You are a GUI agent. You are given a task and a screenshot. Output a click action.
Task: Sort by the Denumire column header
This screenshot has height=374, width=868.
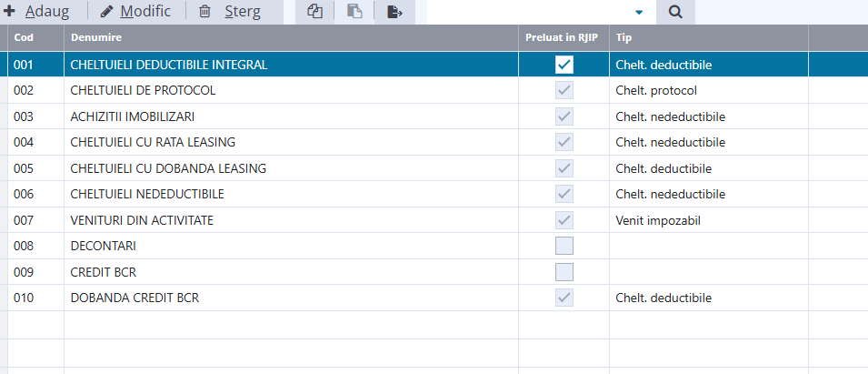point(291,37)
